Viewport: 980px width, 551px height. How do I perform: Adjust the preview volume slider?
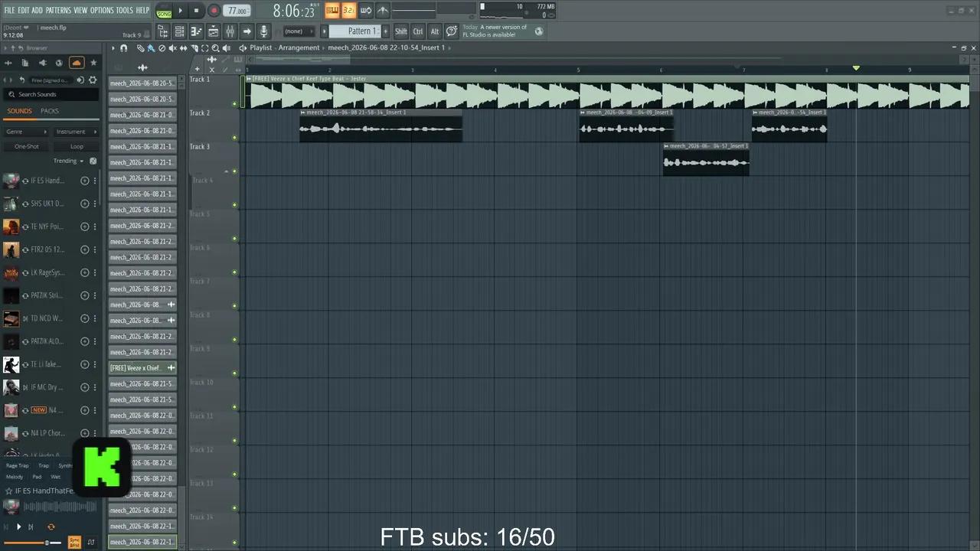click(32, 543)
